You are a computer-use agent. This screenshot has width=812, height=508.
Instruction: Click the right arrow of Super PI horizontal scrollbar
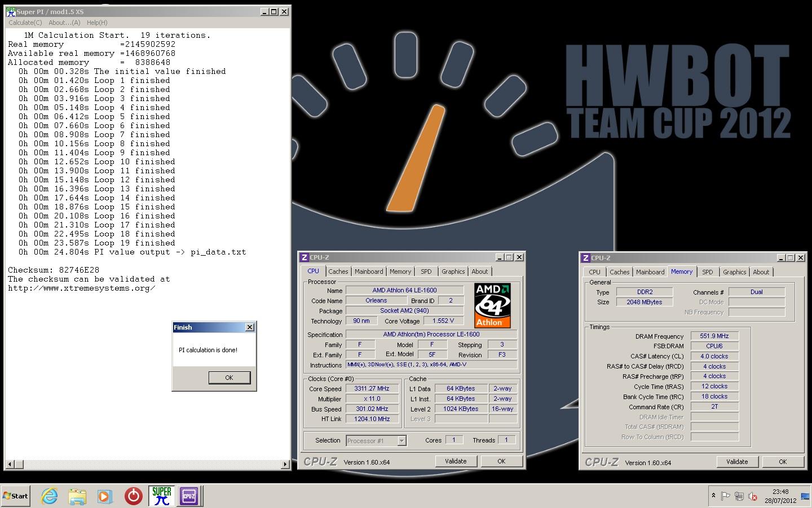tap(285, 465)
